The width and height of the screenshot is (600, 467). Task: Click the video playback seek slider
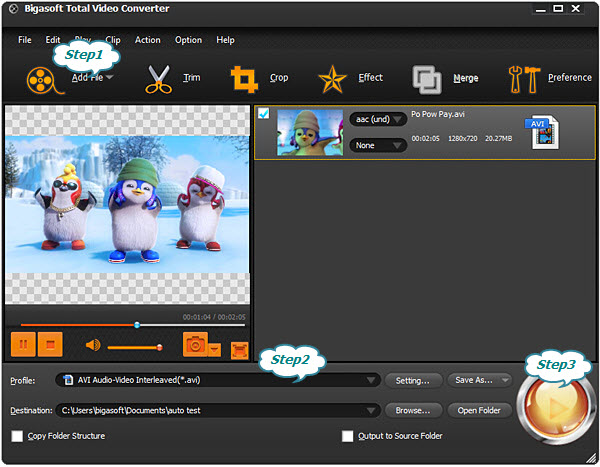pyautogui.click(x=133, y=325)
